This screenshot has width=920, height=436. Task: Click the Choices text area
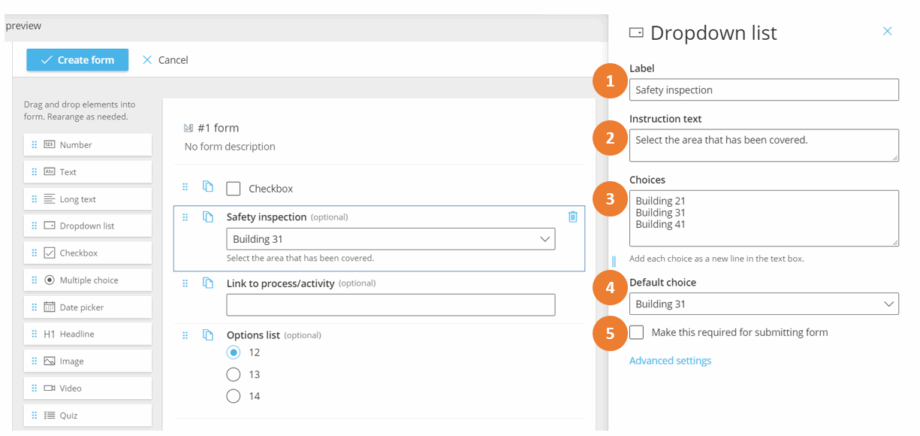(763, 219)
